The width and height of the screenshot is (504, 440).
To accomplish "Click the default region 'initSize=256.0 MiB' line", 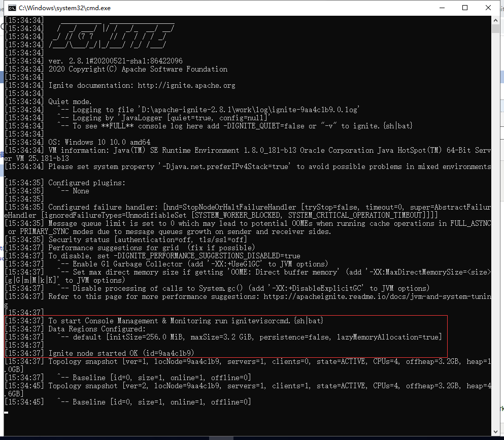I will pos(249,337).
